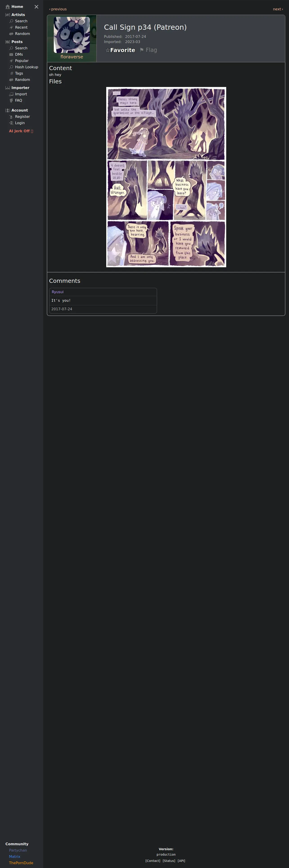Image resolution: width=289 pixels, height=868 pixels.
Task: Click the Posts section icon
Action: 8,42
